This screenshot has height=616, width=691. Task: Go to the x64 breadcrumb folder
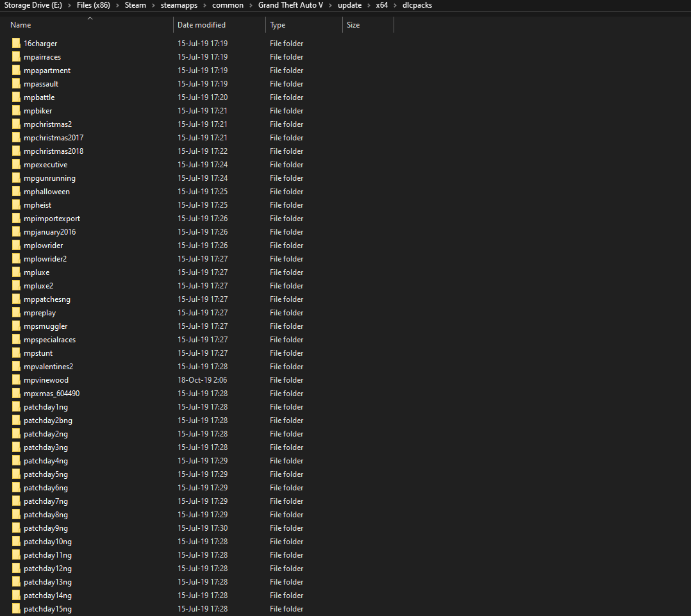pyautogui.click(x=381, y=5)
